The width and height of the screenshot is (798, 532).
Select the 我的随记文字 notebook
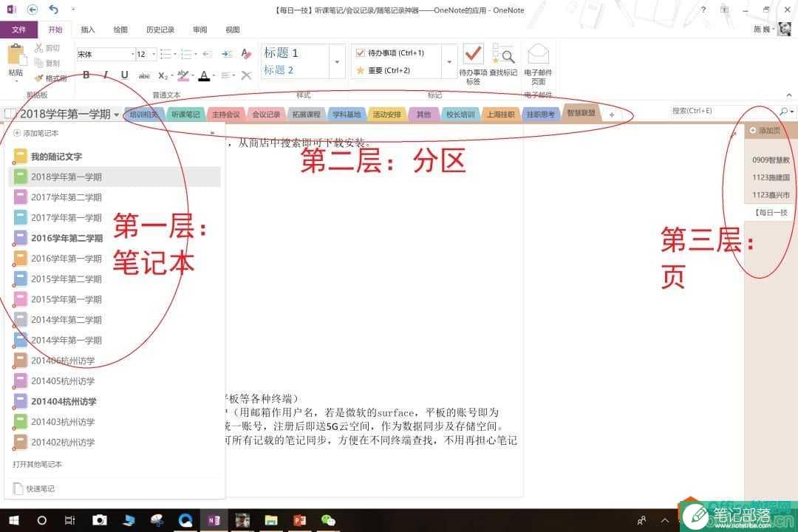click(115, 157)
